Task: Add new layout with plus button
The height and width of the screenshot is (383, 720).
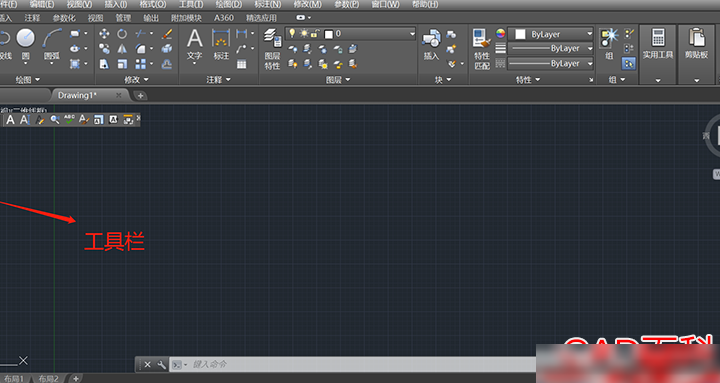Action: pos(76,379)
